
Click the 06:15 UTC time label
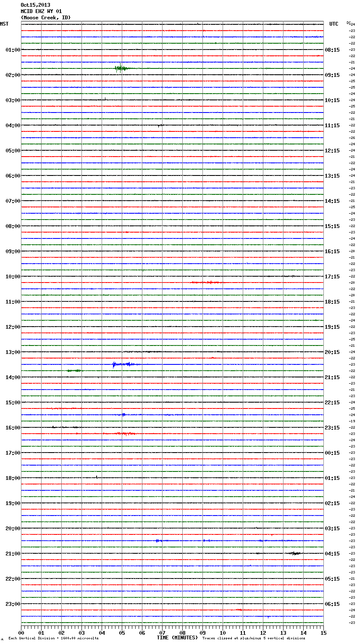click(x=332, y=604)
